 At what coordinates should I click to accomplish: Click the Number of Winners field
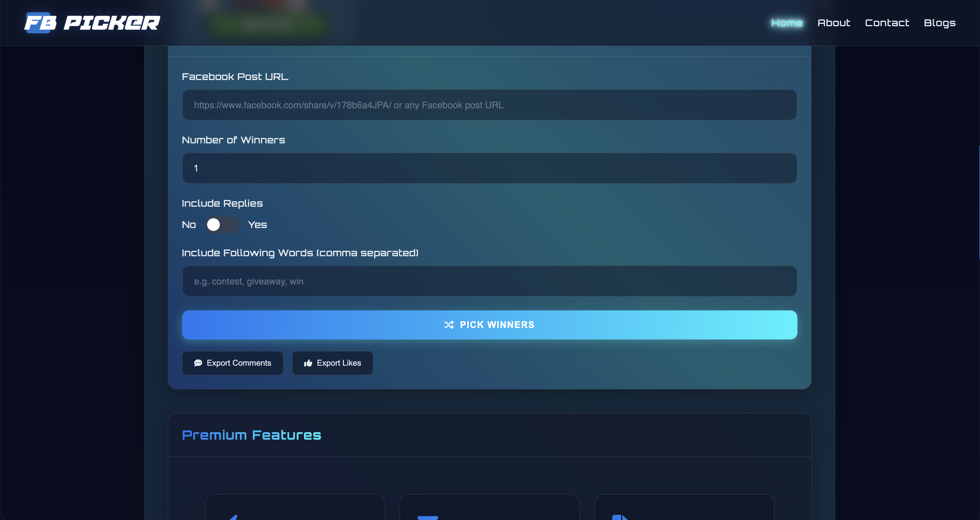489,168
